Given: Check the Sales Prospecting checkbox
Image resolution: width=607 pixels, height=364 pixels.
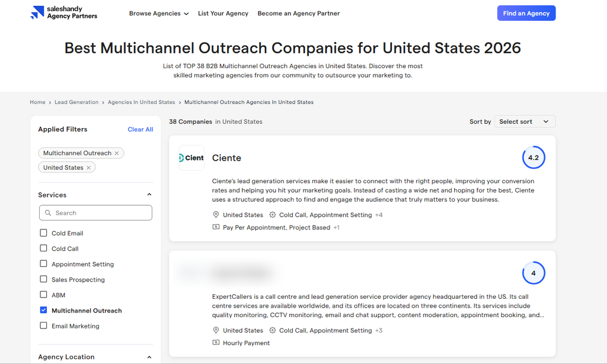Looking at the screenshot, I should pyautogui.click(x=43, y=279).
